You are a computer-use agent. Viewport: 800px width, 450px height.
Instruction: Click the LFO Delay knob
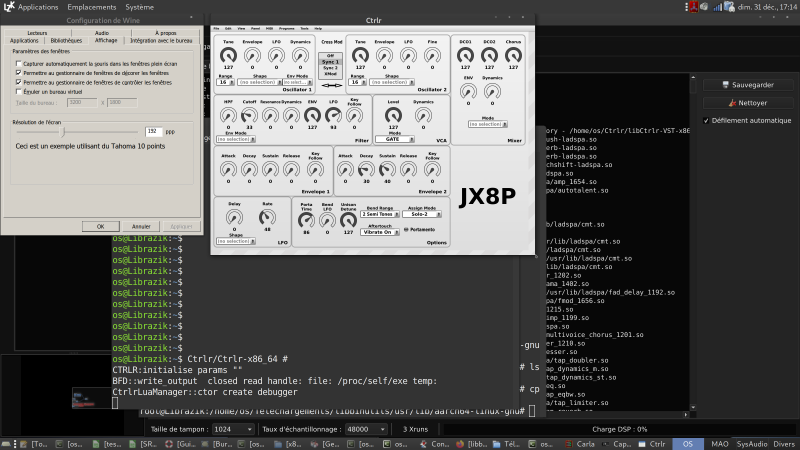tap(234, 217)
